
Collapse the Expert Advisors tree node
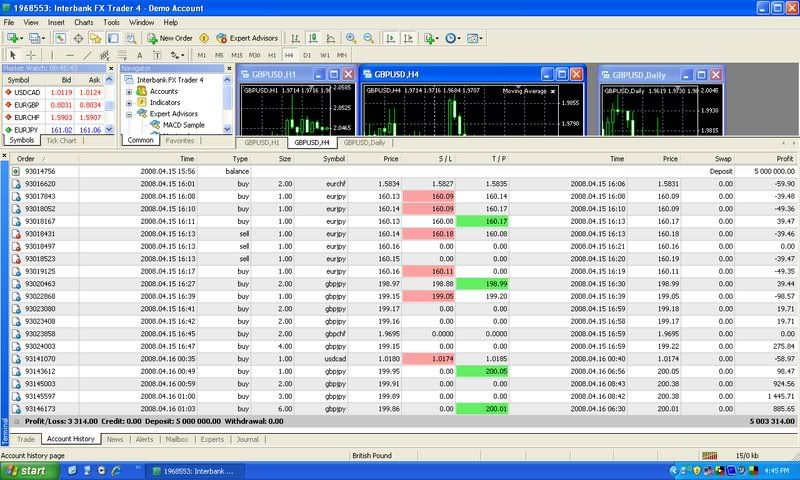coord(129,114)
